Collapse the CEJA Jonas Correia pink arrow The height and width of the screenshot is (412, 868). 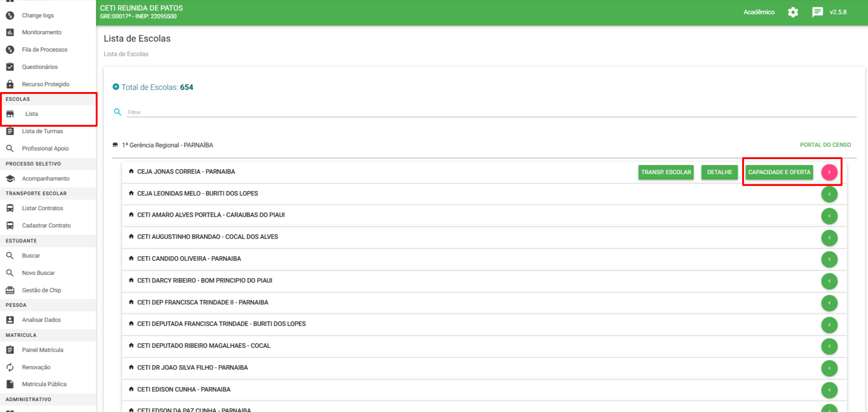point(829,172)
